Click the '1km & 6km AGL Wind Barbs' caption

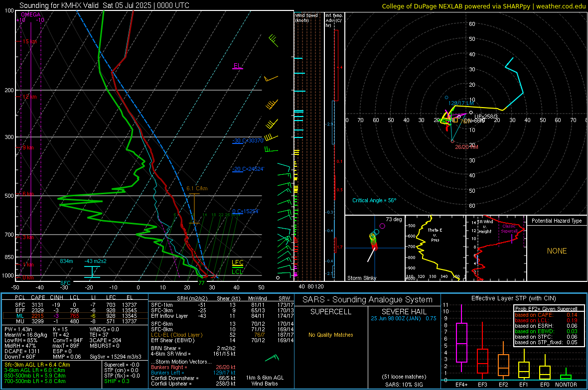point(265,381)
